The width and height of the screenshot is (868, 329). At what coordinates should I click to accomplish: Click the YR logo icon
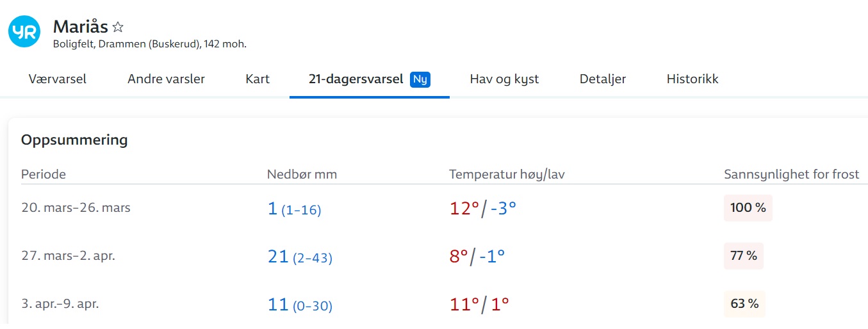(x=24, y=31)
